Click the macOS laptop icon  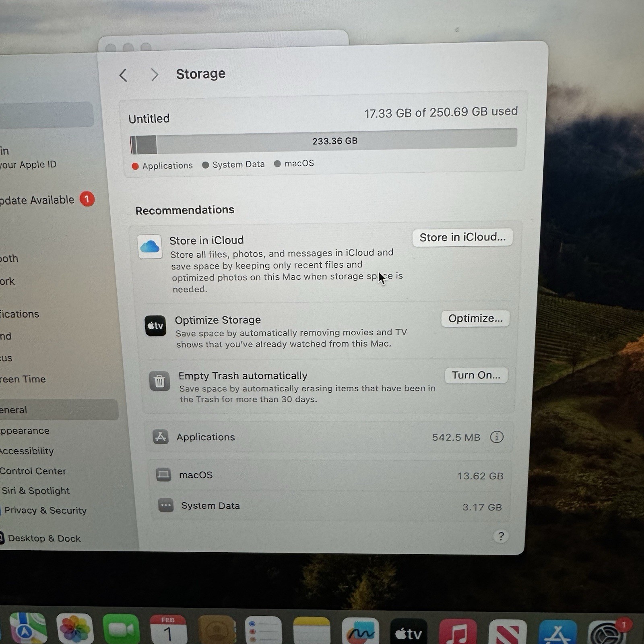pyautogui.click(x=163, y=475)
